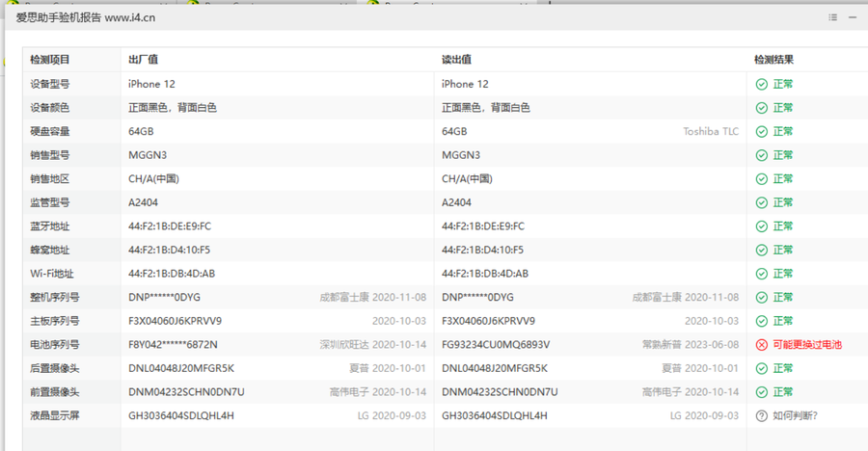This screenshot has height=451, width=868.
Task: Select factory Wi-Fi address 44:F2:1B:DB:4D:AB
Action: 172,274
